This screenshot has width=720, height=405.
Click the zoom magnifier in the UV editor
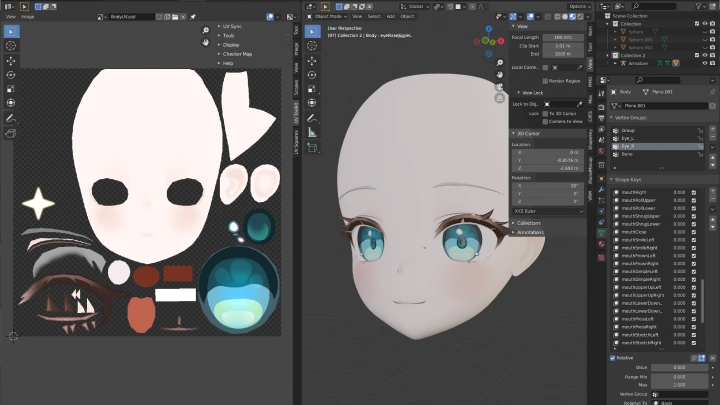tap(206, 30)
